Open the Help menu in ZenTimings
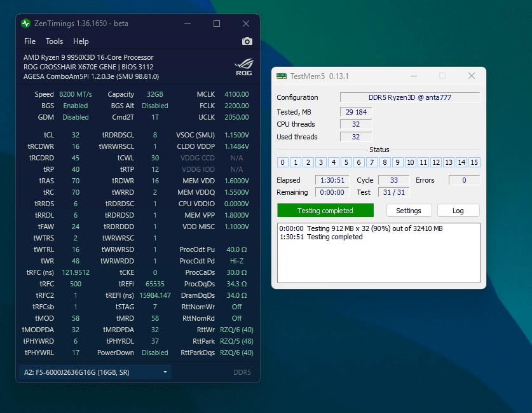This screenshot has width=532, height=413. coord(81,41)
